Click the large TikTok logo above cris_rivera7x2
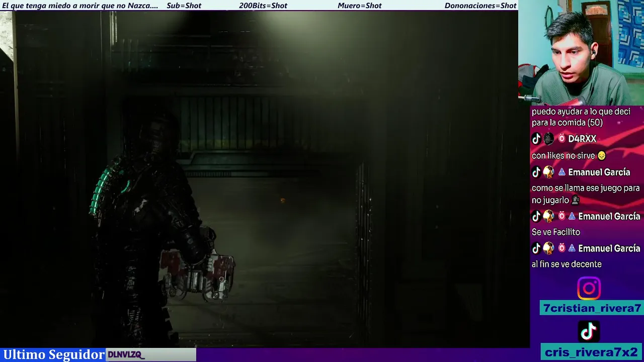This screenshot has height=362, width=644. (x=589, y=332)
